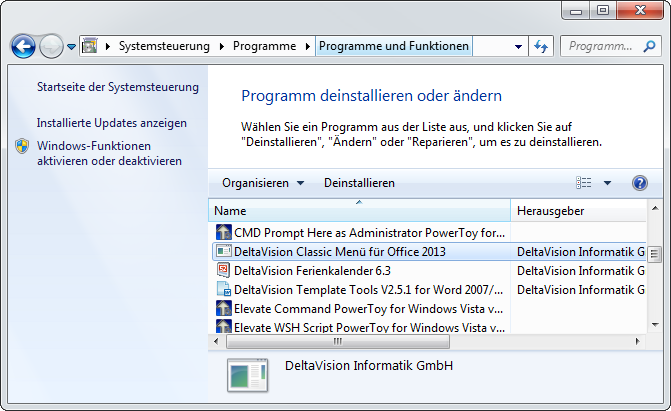Expand the arrow before Systemsteuerung
The width and height of the screenshot is (671, 411).
click(108, 46)
